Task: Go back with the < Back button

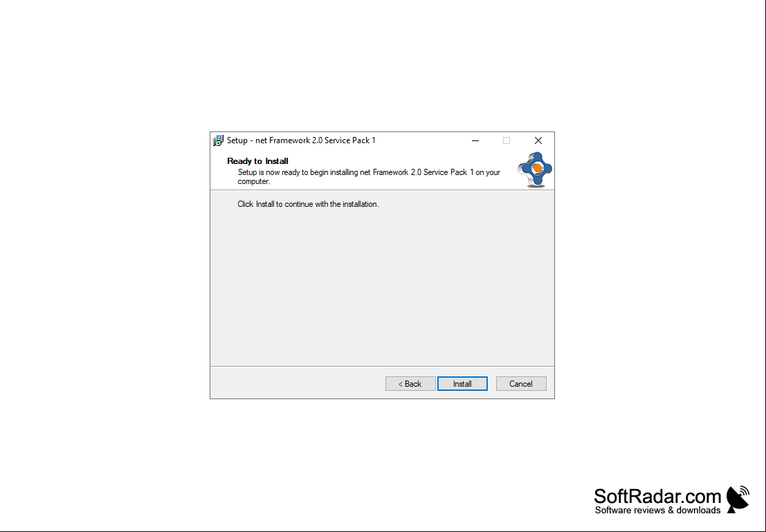Action: click(x=410, y=383)
